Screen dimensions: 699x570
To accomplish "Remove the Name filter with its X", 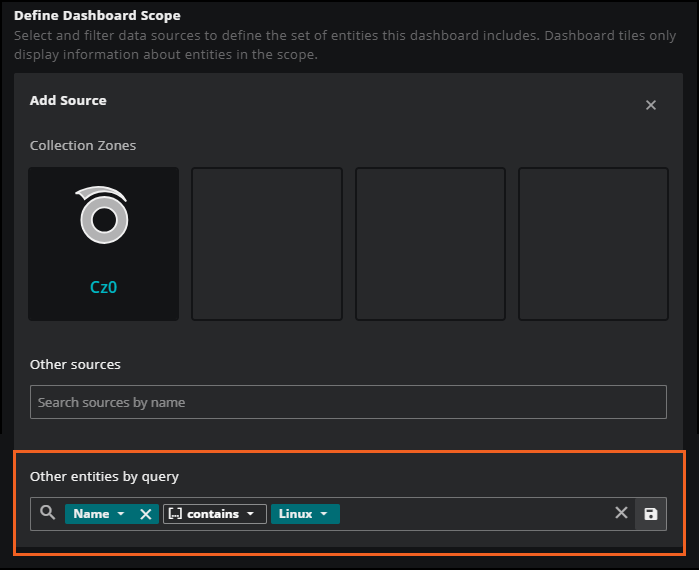I will tap(145, 514).
